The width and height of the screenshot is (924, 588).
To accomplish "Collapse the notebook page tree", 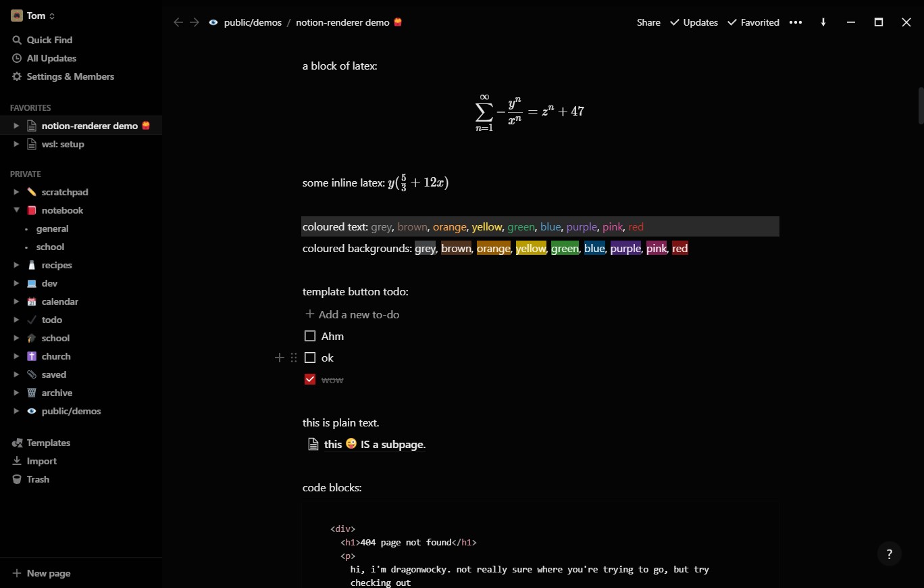I will pos(16,210).
